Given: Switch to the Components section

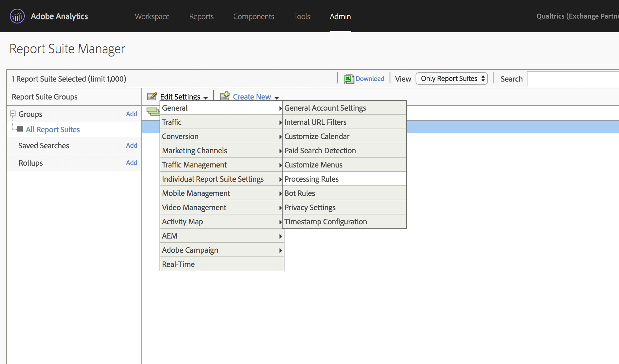Looking at the screenshot, I should (x=254, y=16).
